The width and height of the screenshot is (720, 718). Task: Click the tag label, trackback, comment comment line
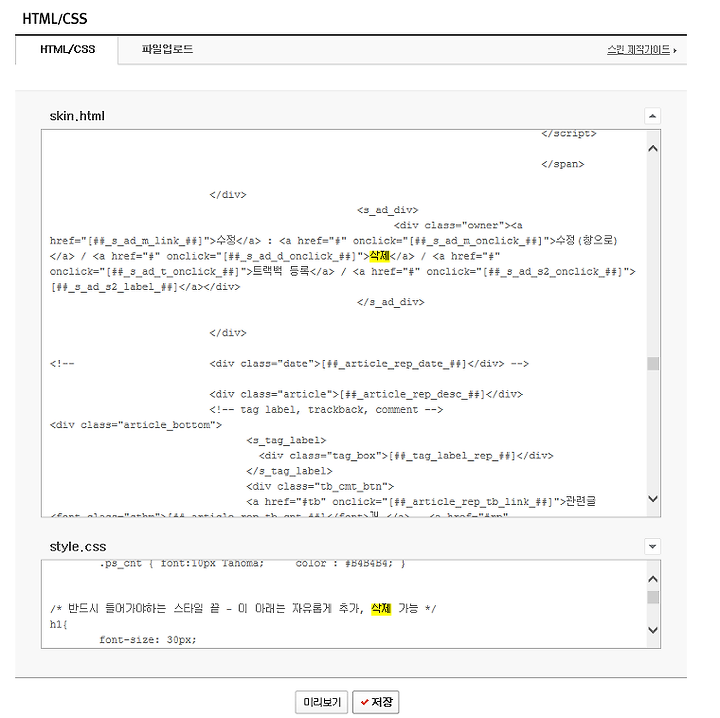point(326,410)
